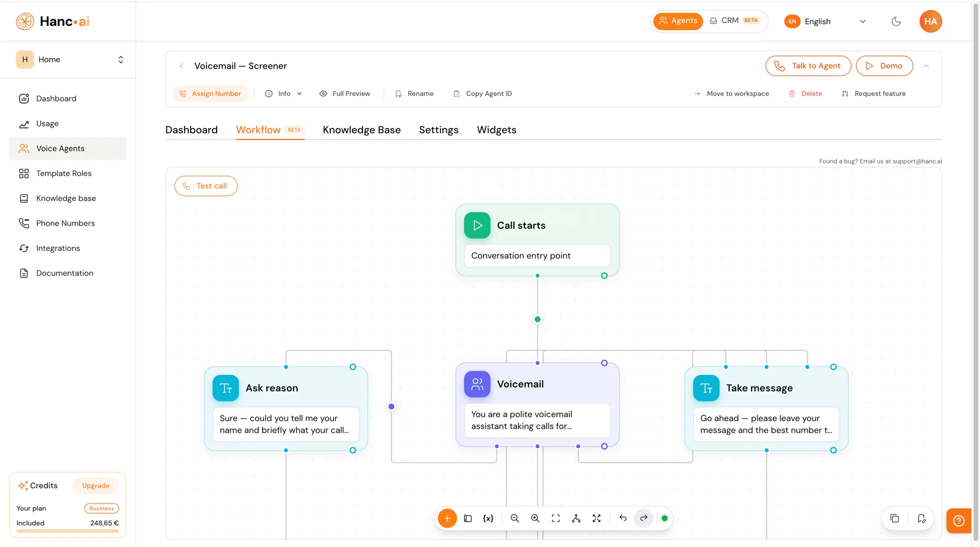Open Usage in the sidebar
Viewport: 980px width, 547px height.
[68, 123]
